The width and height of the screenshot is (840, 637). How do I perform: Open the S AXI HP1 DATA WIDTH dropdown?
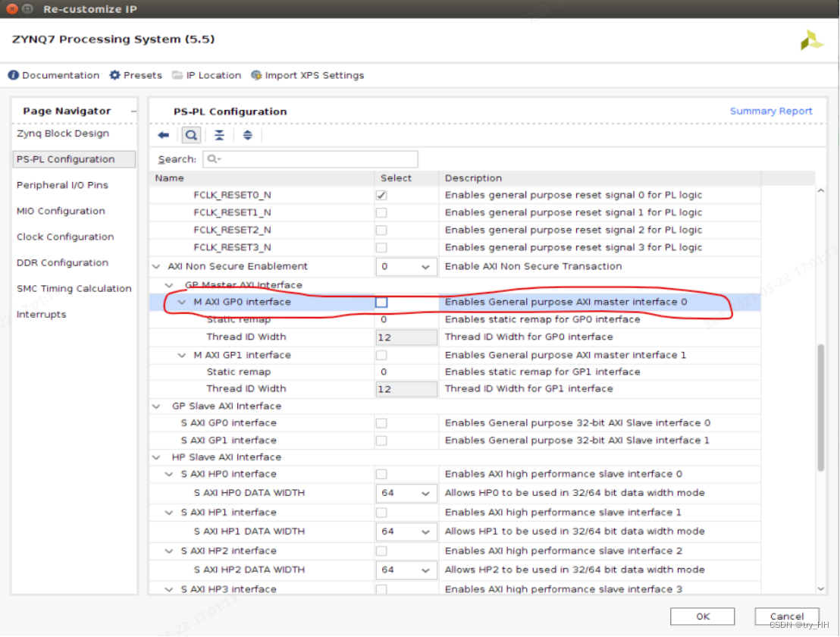406,532
